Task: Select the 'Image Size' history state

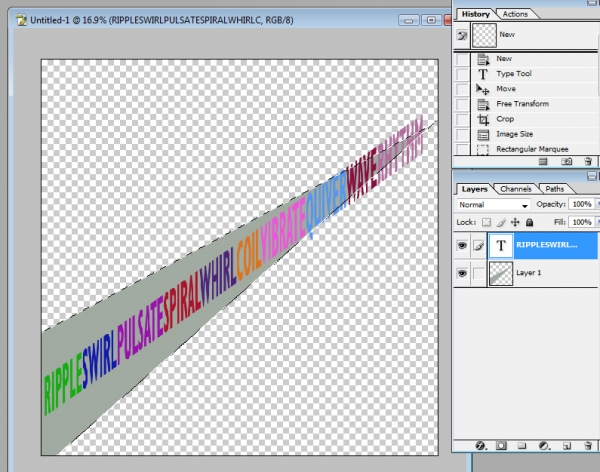Action: tap(535, 134)
